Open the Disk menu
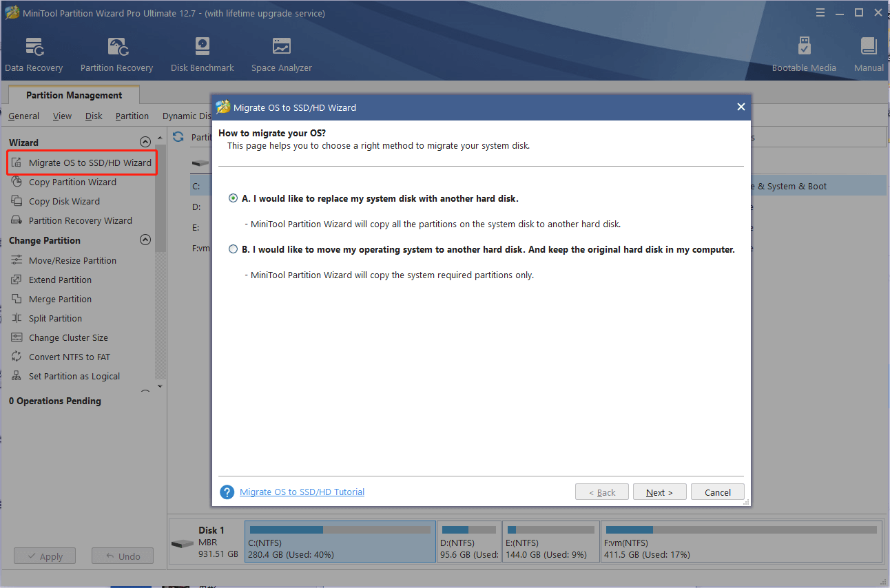 click(94, 116)
